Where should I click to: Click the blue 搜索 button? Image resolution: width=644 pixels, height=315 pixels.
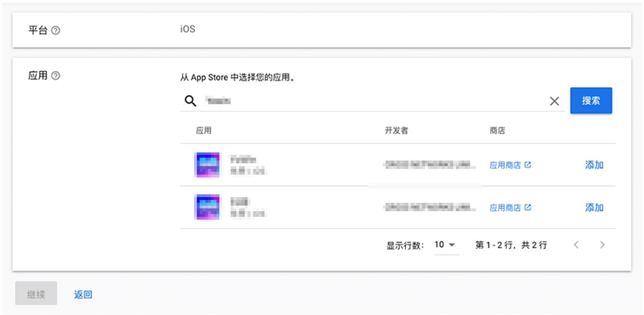[x=591, y=101]
